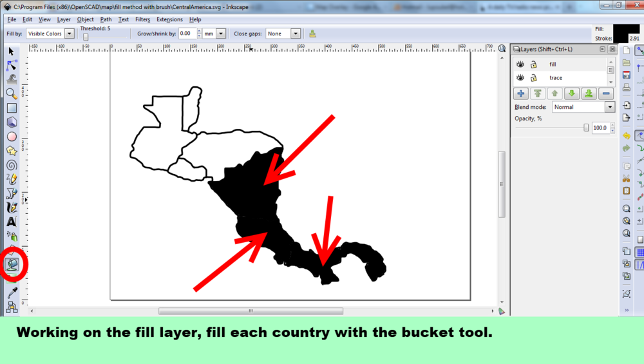
Task: Click the delete layer minus button
Action: 606,93
